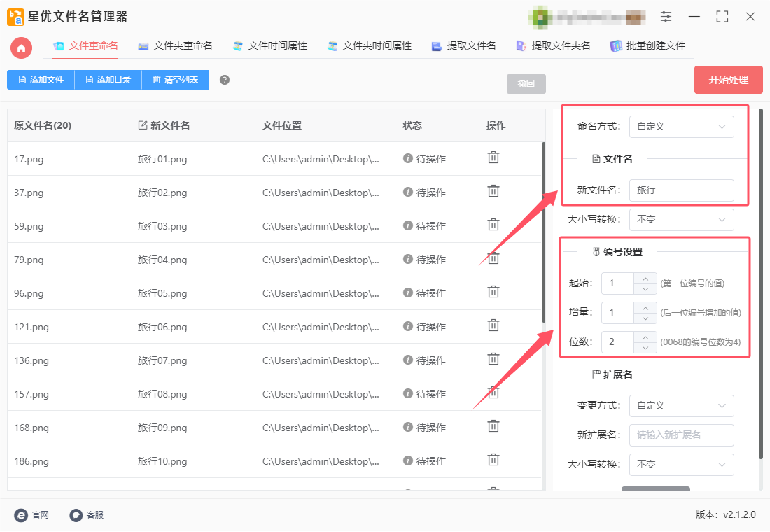Remove 136.png using its trash icon
The image size is (770, 532).
click(x=493, y=360)
